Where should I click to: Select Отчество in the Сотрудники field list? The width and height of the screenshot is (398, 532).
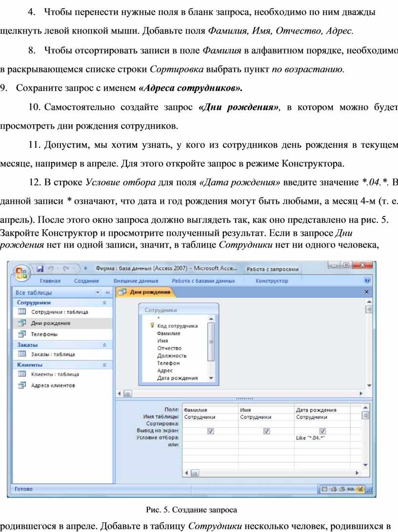pyautogui.click(x=169, y=348)
